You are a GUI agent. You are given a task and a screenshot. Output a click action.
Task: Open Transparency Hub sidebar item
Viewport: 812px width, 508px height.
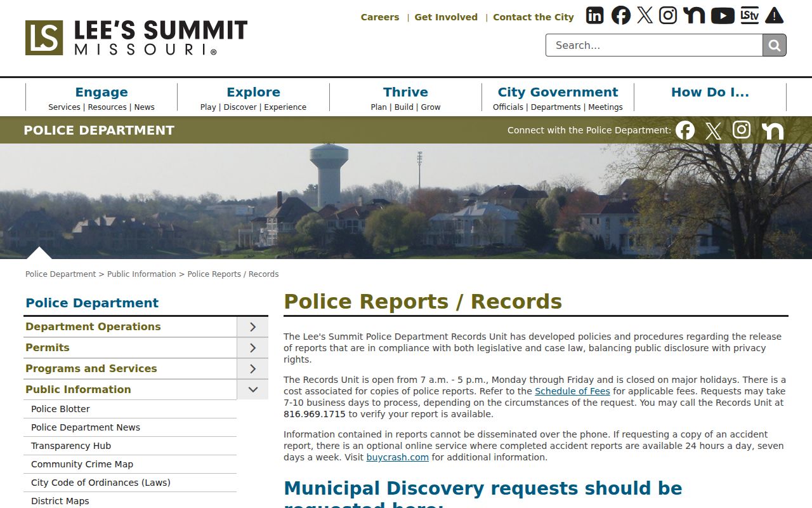pyautogui.click(x=130, y=446)
